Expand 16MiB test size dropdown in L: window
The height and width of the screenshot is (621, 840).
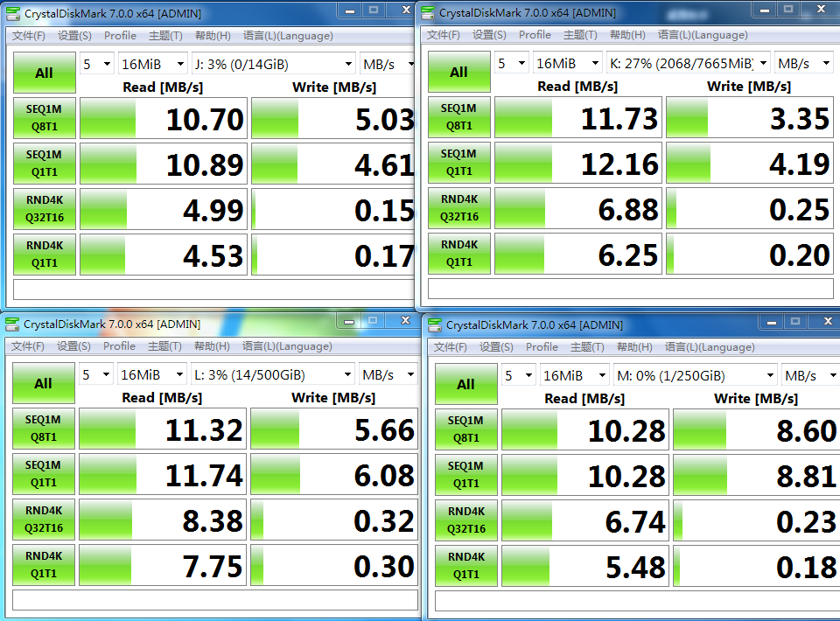(x=152, y=374)
